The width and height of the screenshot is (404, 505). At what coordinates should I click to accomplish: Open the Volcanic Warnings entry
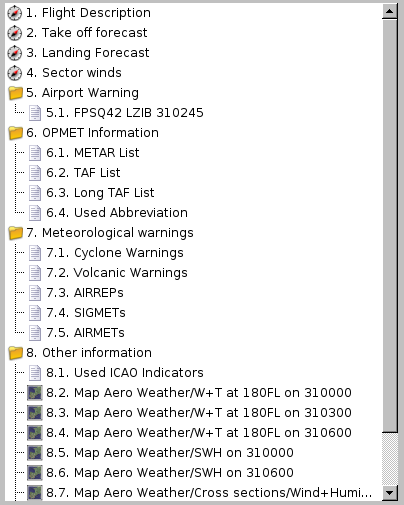click(x=117, y=273)
